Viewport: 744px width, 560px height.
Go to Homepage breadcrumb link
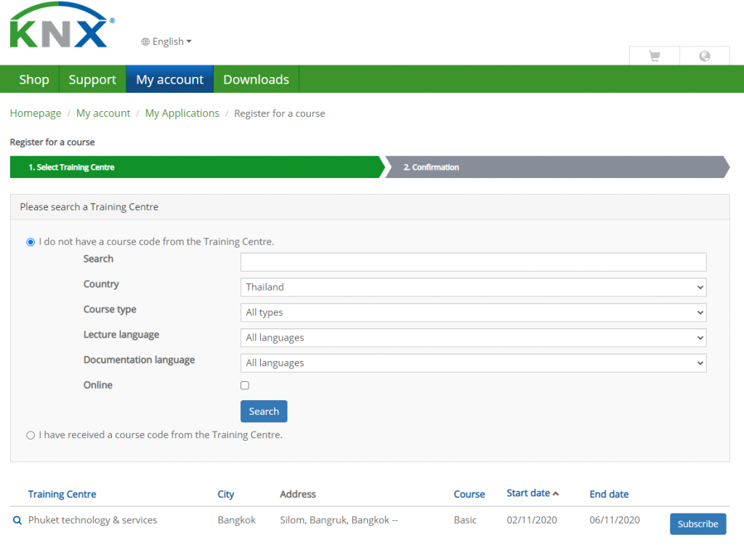click(x=36, y=113)
